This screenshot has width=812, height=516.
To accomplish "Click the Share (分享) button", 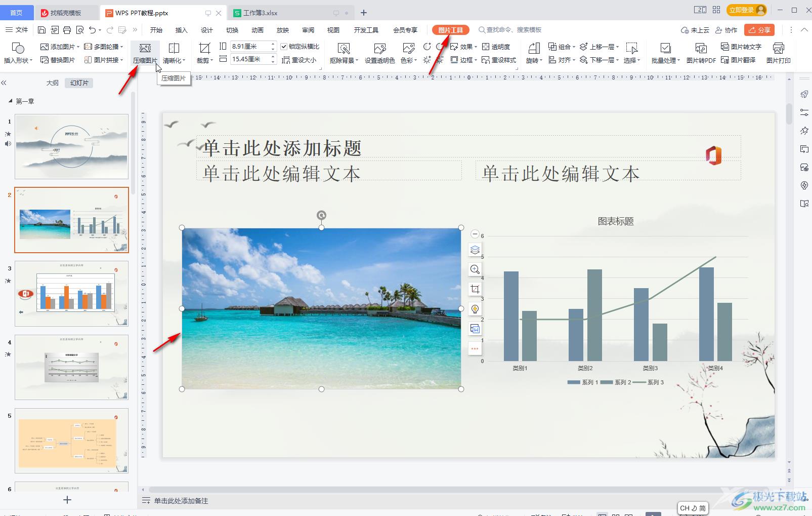I will (759, 30).
